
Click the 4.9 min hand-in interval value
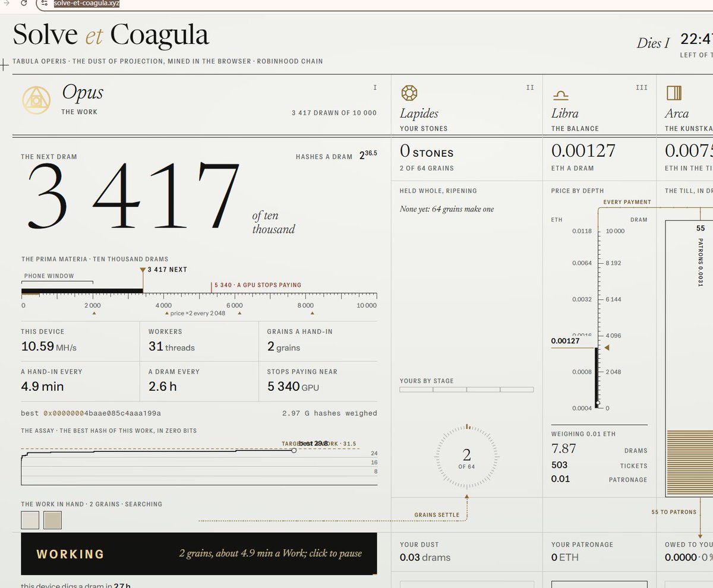tap(42, 387)
